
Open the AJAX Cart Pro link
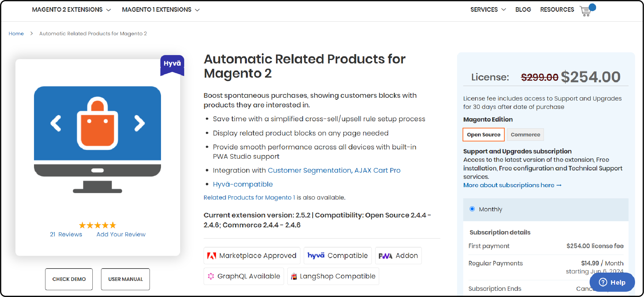(x=377, y=170)
